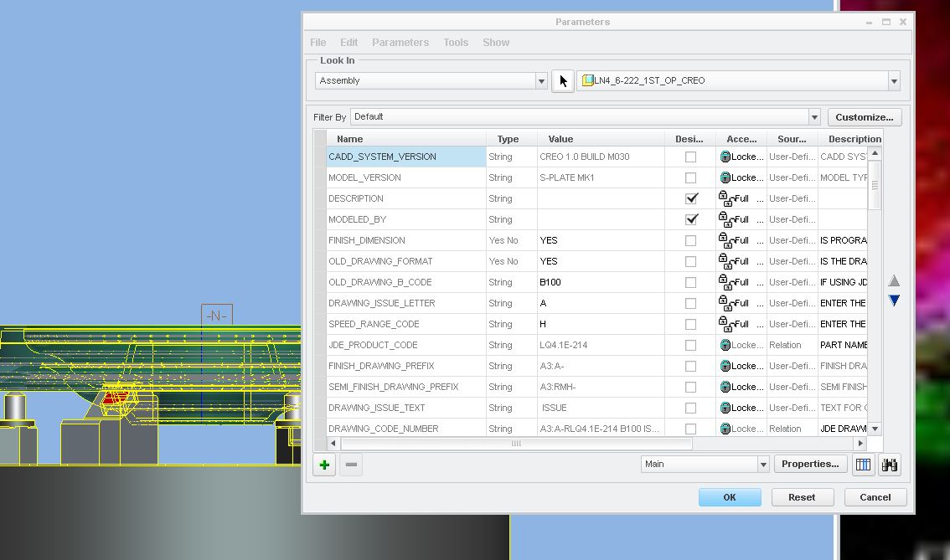
Task: Toggle Designate checkbox for OLD_DRAWING_B_CODE
Action: pos(690,282)
